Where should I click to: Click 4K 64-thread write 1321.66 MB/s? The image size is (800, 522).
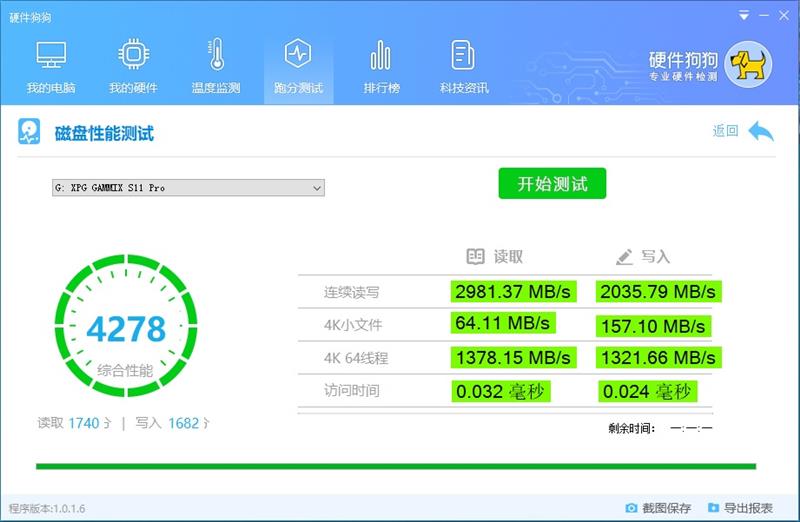[x=658, y=357]
